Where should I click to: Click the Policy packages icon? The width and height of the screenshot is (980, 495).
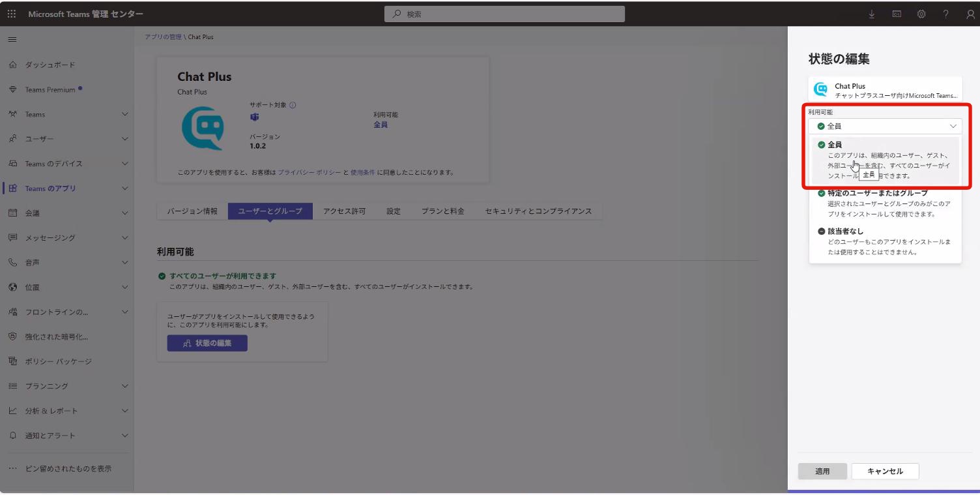click(x=12, y=361)
